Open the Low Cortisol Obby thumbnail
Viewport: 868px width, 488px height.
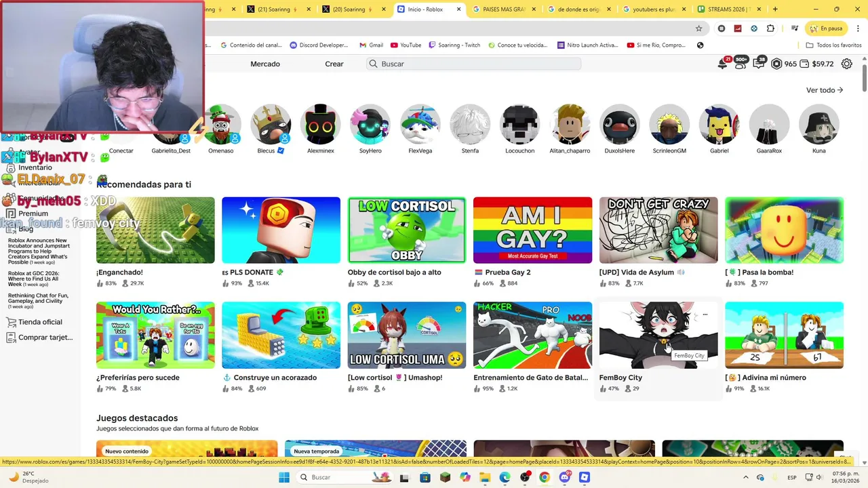point(407,230)
